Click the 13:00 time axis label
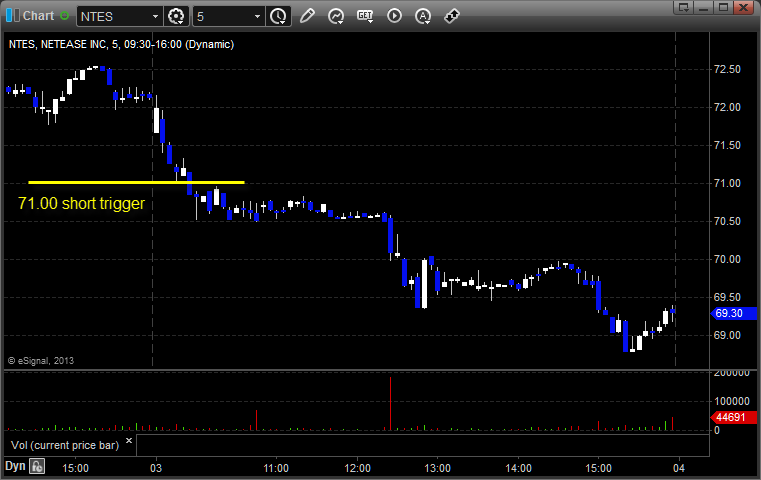Screen dimensions: 761x480 point(437,468)
